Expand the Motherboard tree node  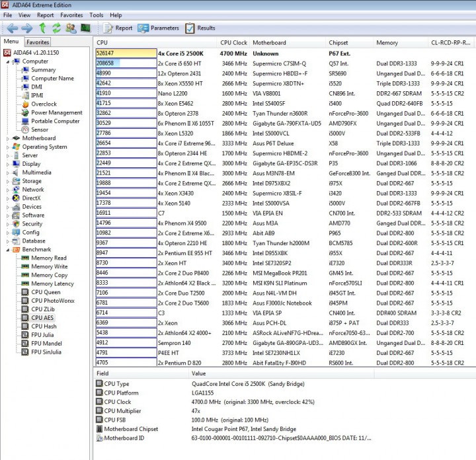coord(8,138)
